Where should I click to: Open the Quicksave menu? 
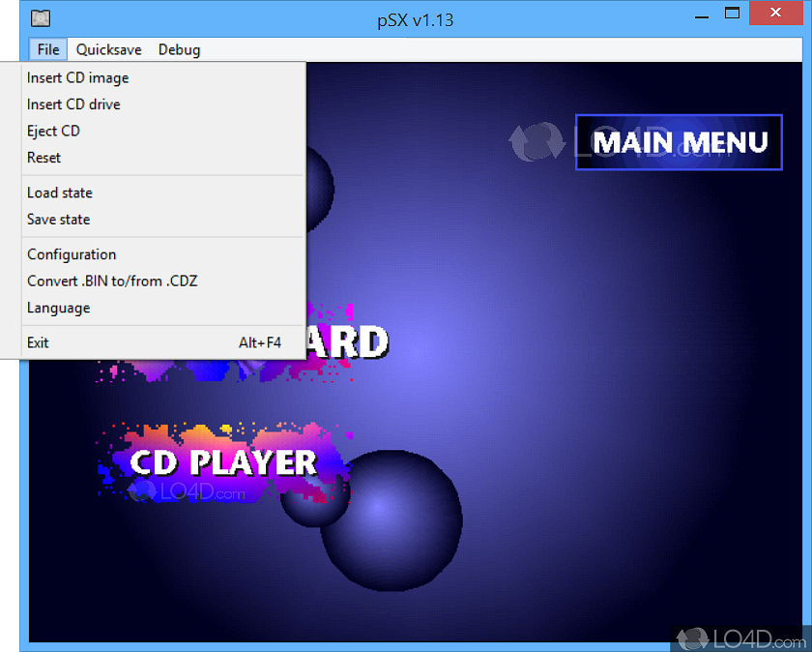(x=110, y=49)
